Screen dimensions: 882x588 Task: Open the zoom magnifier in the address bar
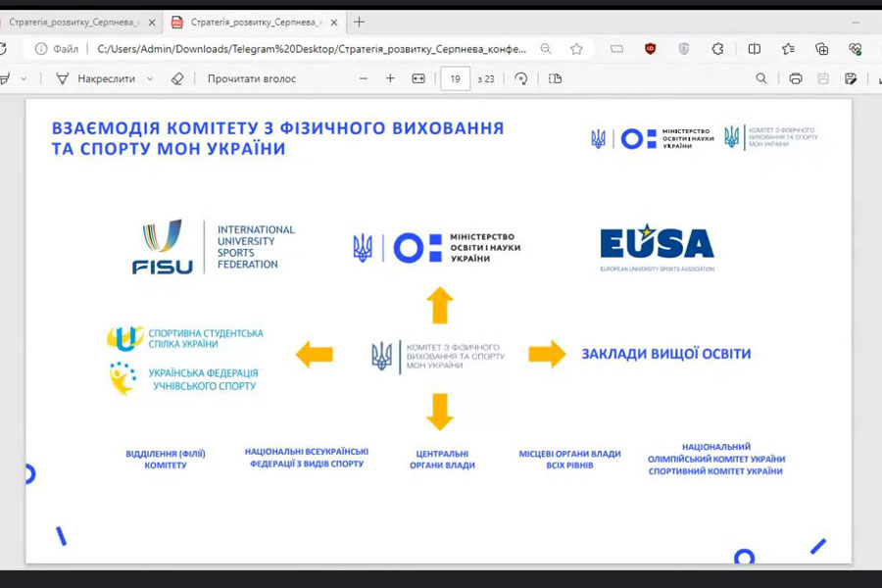tap(546, 49)
